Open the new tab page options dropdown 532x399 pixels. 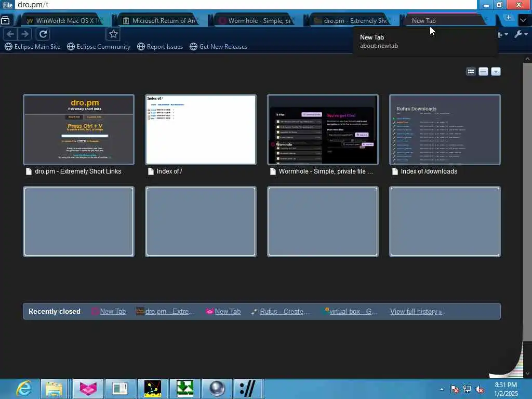tap(496, 72)
